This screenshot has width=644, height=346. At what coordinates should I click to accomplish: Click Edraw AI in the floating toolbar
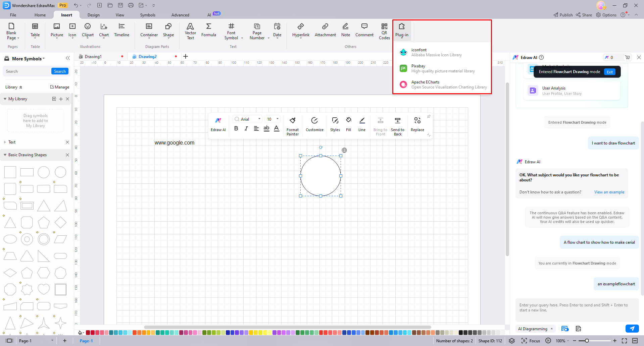(x=218, y=124)
